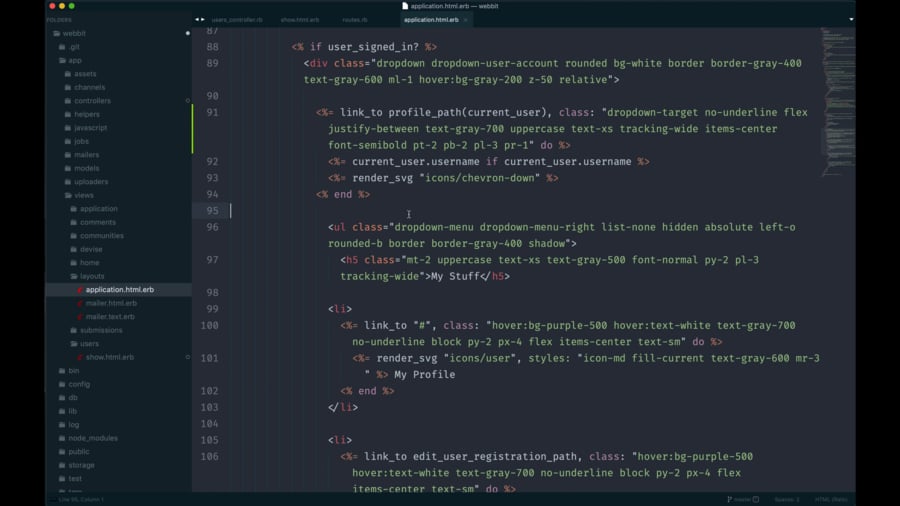Screen dimensions: 900x506
Task: Click line number 88 in the gutter
Action: coord(212,47)
